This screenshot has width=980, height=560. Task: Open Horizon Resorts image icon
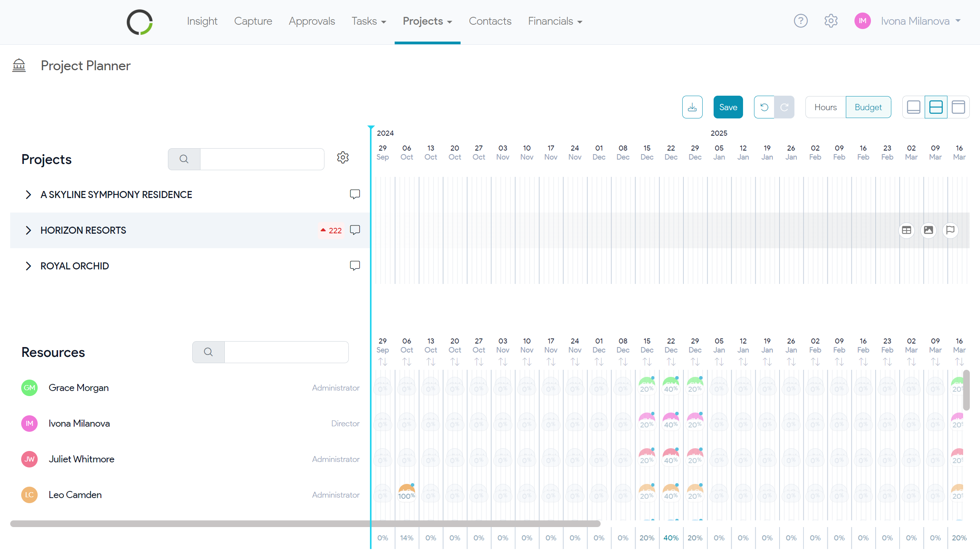pyautogui.click(x=928, y=230)
